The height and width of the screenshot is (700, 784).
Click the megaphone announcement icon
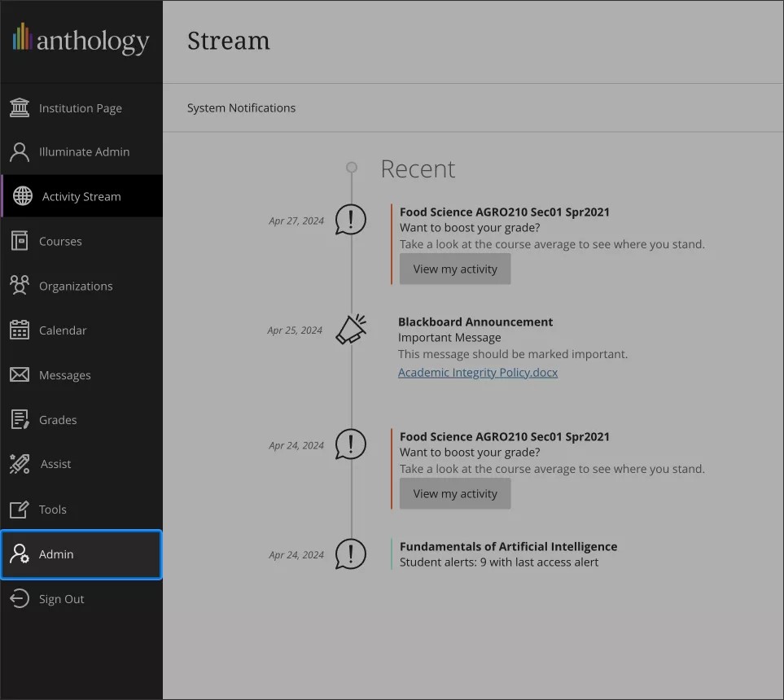tap(350, 329)
